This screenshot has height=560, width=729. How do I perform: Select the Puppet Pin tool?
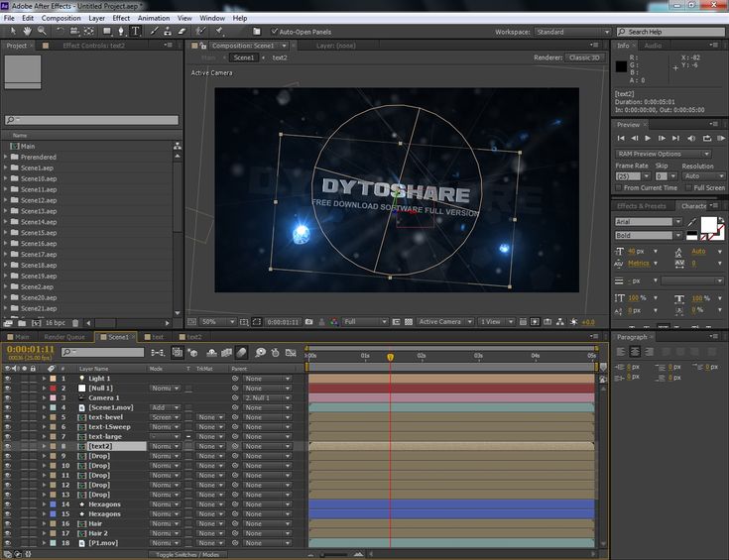coord(220,32)
